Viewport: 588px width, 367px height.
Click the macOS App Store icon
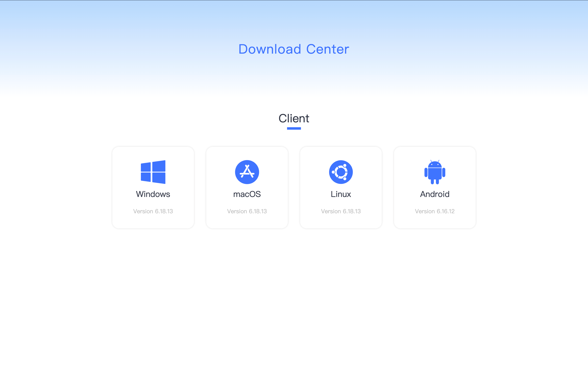click(247, 172)
